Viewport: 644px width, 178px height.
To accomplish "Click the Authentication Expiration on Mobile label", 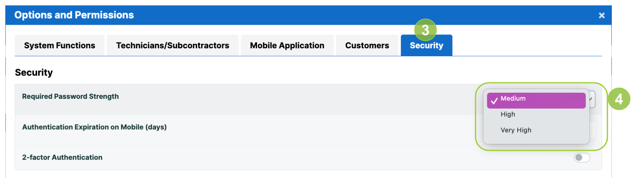I will click(x=94, y=127).
